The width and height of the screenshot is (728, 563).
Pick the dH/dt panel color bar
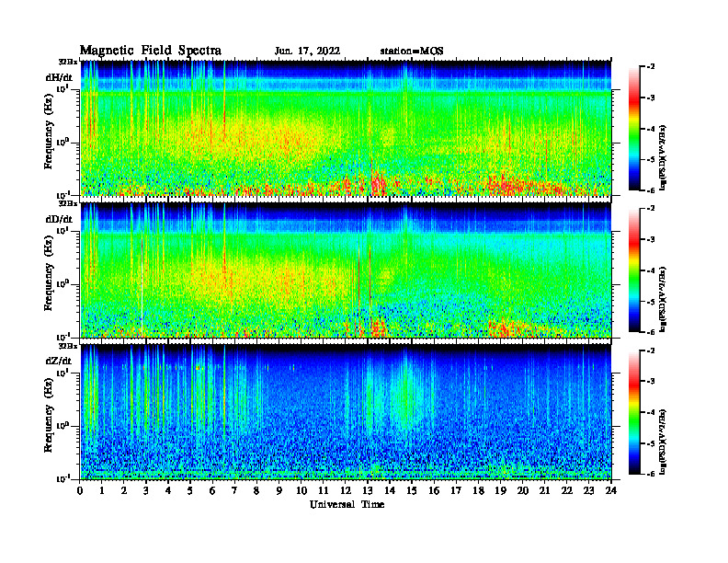[633, 129]
